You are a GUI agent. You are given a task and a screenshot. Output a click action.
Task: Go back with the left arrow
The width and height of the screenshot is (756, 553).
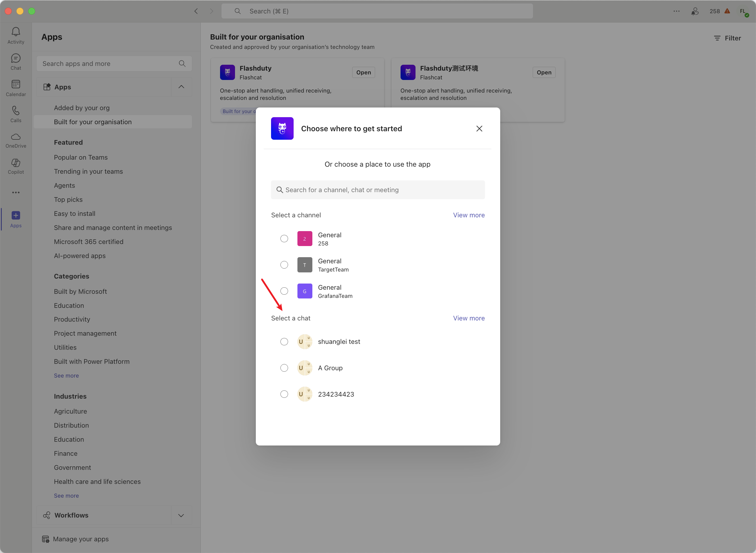(x=196, y=11)
